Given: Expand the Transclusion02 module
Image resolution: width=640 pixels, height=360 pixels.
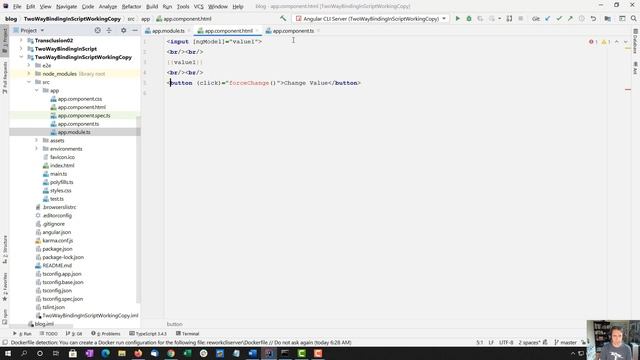Looking at the screenshot, I should [x=21, y=40].
